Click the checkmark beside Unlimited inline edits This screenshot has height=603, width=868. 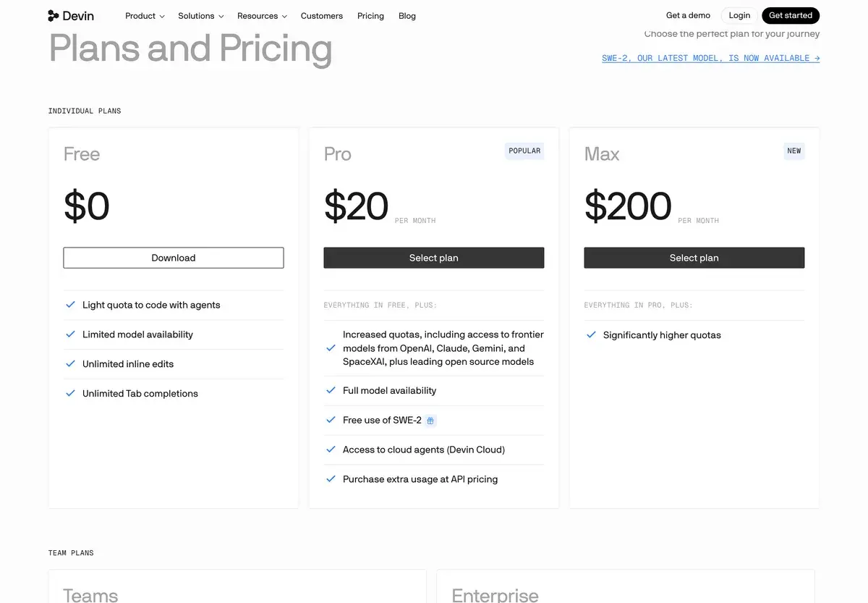point(70,364)
